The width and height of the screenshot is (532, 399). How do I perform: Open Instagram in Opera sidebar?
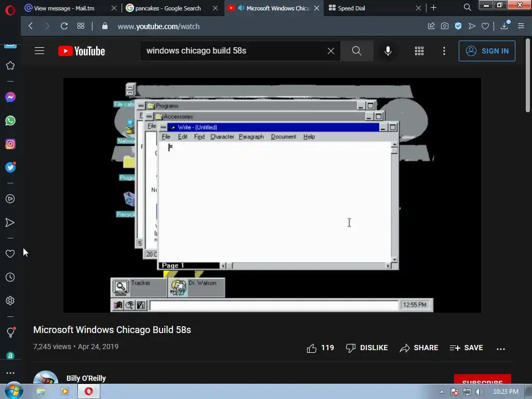10,144
